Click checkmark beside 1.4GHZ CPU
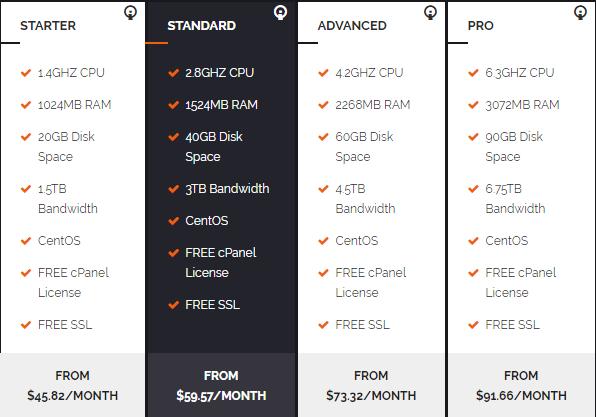This screenshot has height=417, width=596. [26, 72]
